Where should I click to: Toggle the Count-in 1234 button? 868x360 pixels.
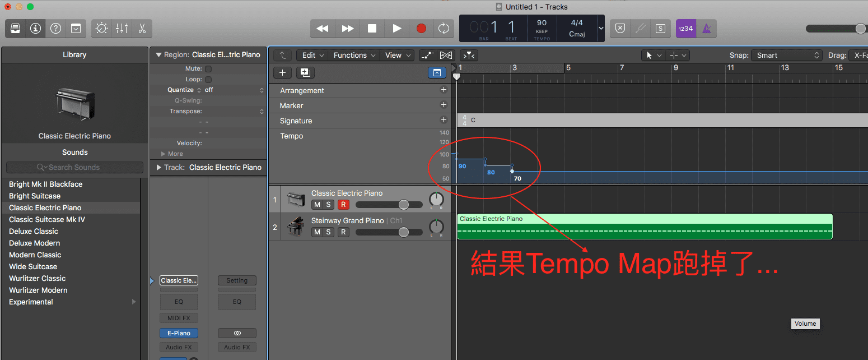coord(686,29)
